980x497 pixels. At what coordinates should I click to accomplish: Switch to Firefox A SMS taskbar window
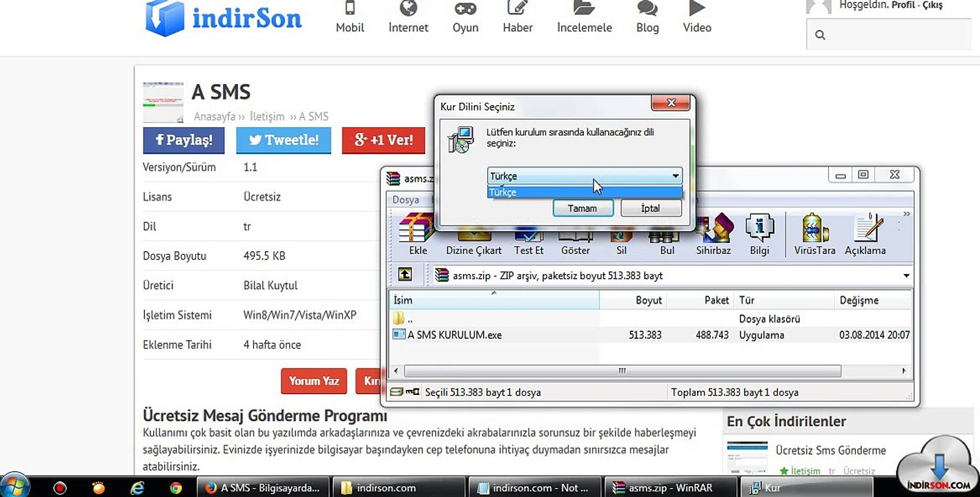[265, 488]
